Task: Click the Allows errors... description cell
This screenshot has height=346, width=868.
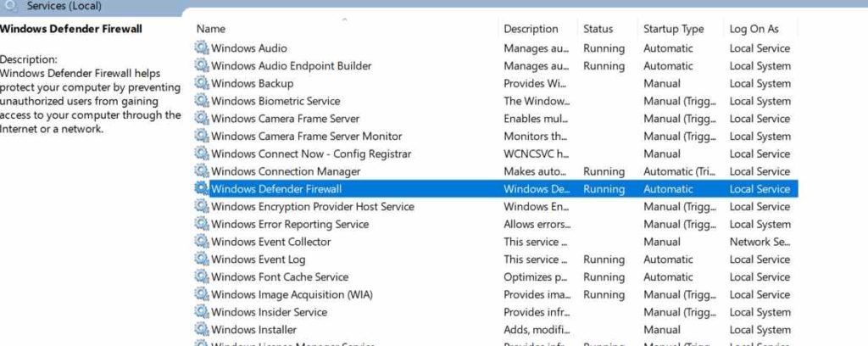Action: tap(537, 224)
